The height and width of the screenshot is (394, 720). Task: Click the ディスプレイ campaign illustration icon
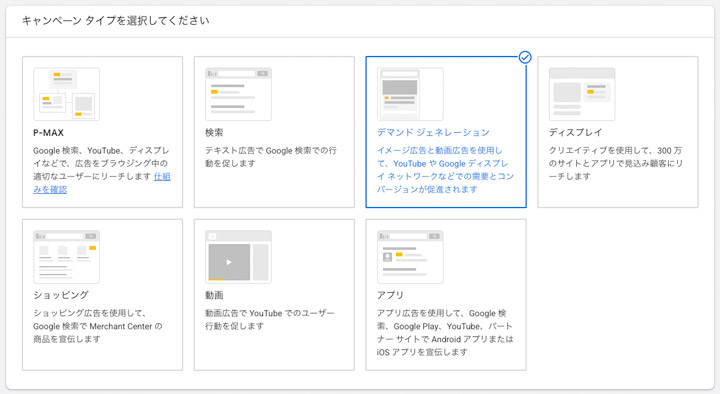coord(582,94)
